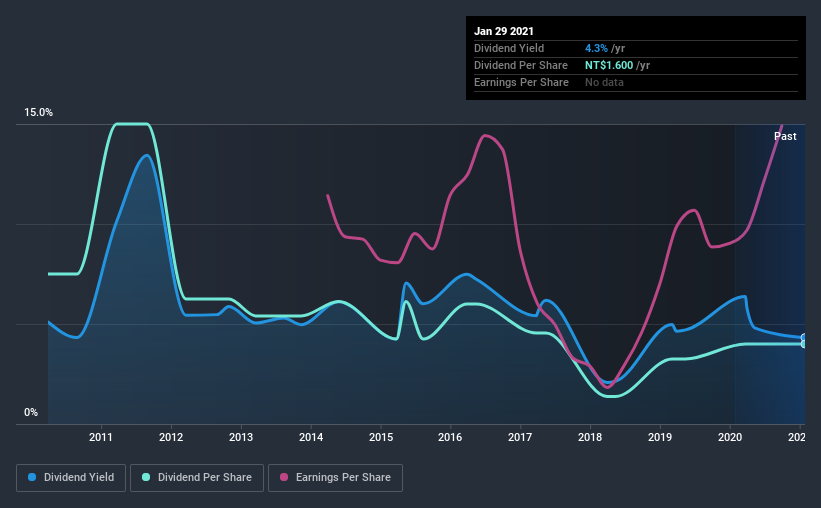Click 'Earnings Per Share' row label in tooltip
The height and width of the screenshot is (508, 821).
click(521, 82)
